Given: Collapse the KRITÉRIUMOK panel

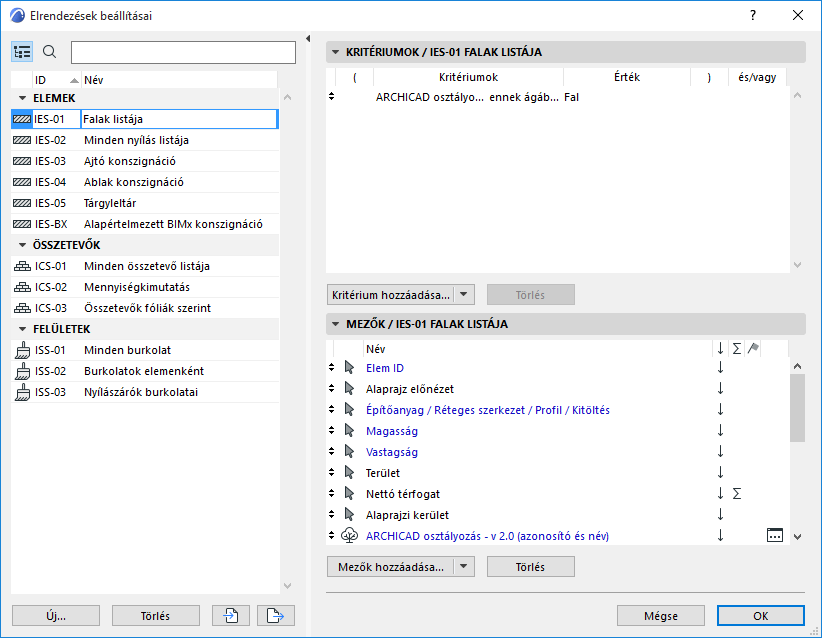Looking at the screenshot, I should (x=336, y=52).
